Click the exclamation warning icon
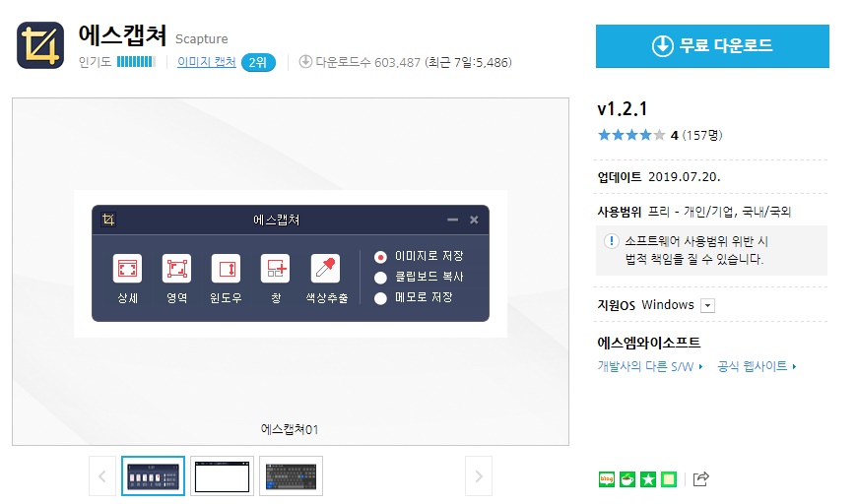The height and width of the screenshot is (504, 857). [x=611, y=241]
